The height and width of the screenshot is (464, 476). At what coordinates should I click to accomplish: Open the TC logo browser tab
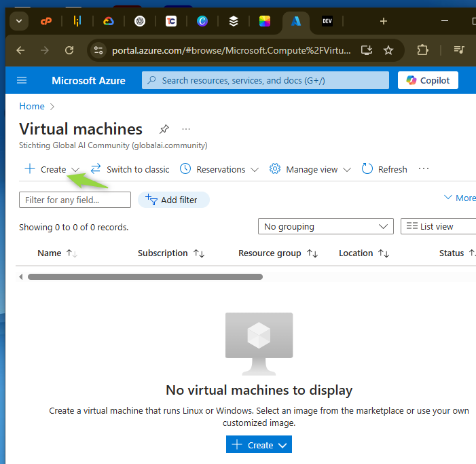(171, 21)
